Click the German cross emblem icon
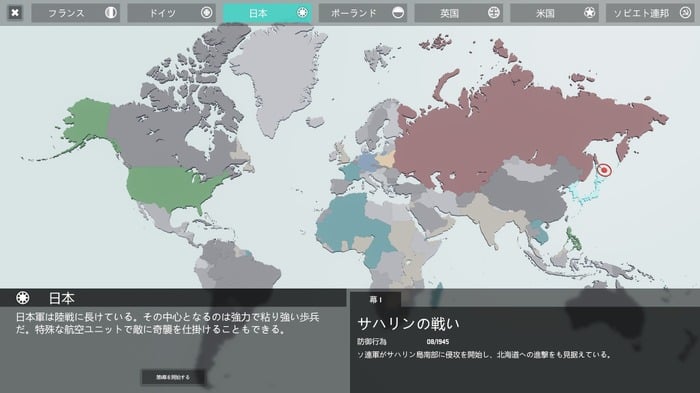 pos(206,13)
